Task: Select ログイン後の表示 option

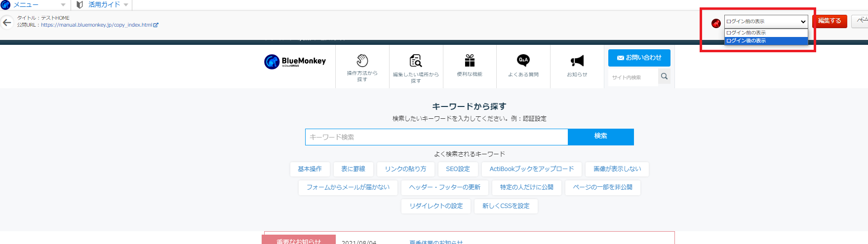Action: click(766, 41)
